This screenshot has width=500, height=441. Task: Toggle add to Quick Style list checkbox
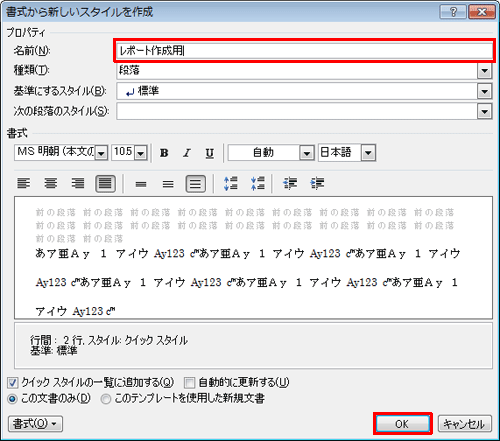(13, 382)
